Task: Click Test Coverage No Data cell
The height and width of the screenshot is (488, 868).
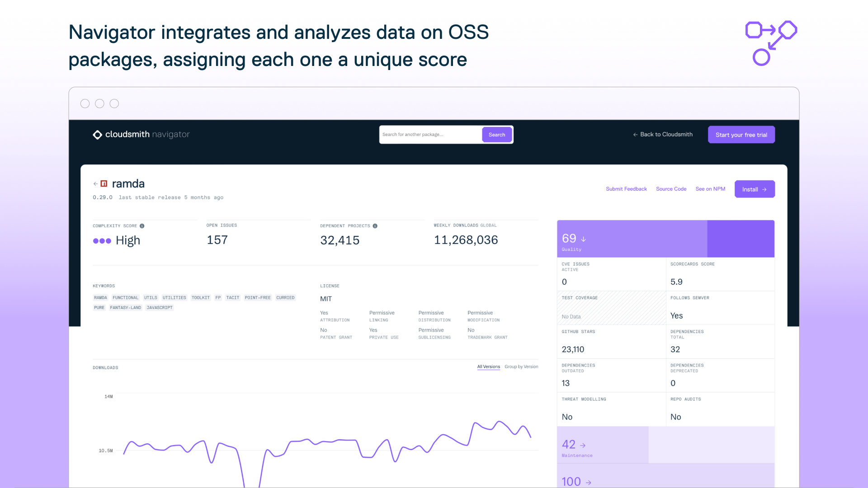Action: pyautogui.click(x=612, y=308)
